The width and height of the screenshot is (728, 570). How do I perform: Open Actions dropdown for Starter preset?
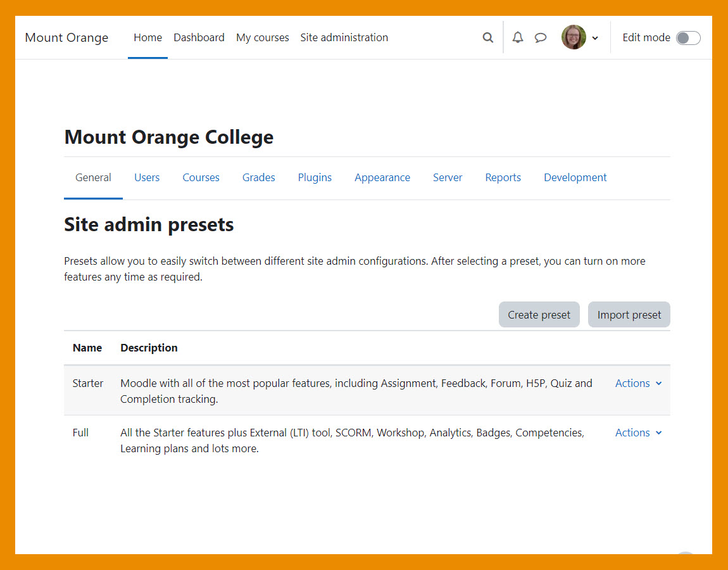tap(638, 383)
